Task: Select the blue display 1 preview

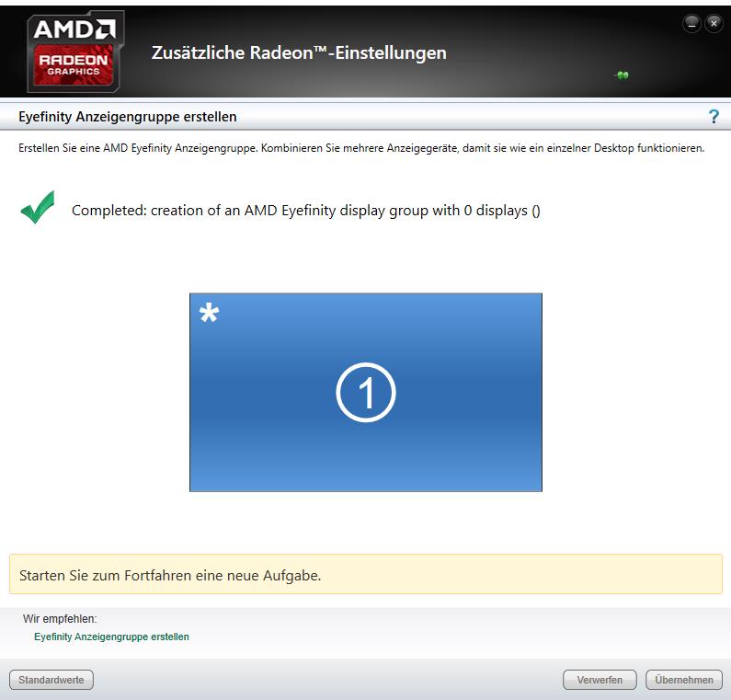Action: click(x=366, y=392)
